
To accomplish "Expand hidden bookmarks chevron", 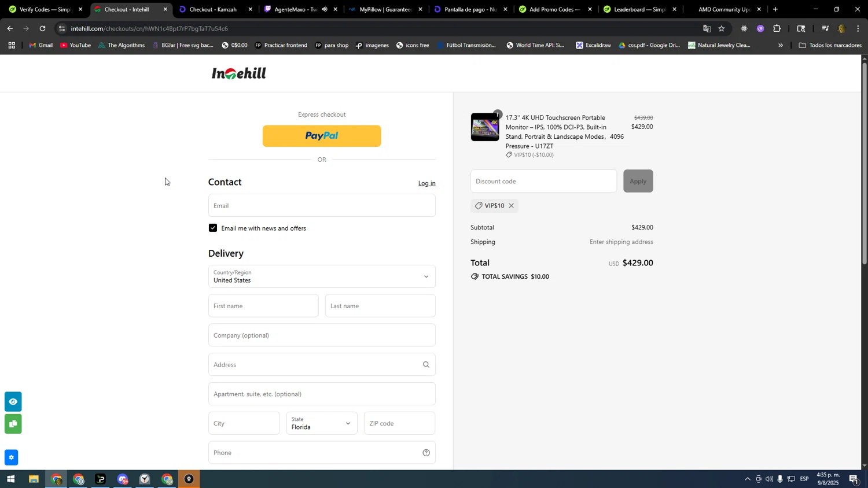I will coord(781,45).
